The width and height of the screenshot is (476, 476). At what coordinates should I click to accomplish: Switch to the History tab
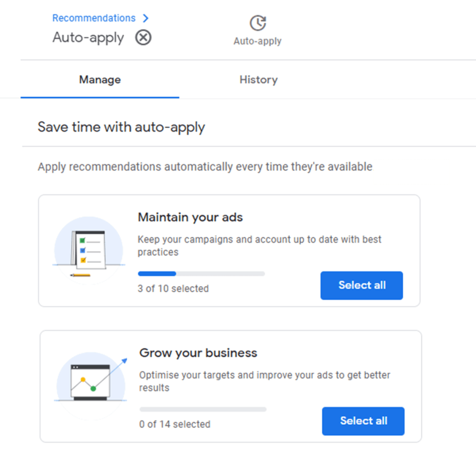pos(258,79)
